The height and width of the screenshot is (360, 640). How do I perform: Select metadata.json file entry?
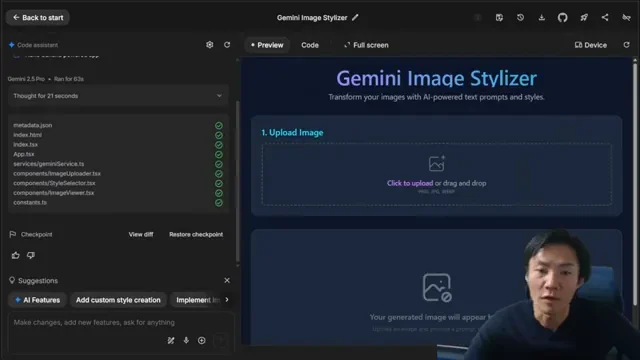pyautogui.click(x=33, y=125)
